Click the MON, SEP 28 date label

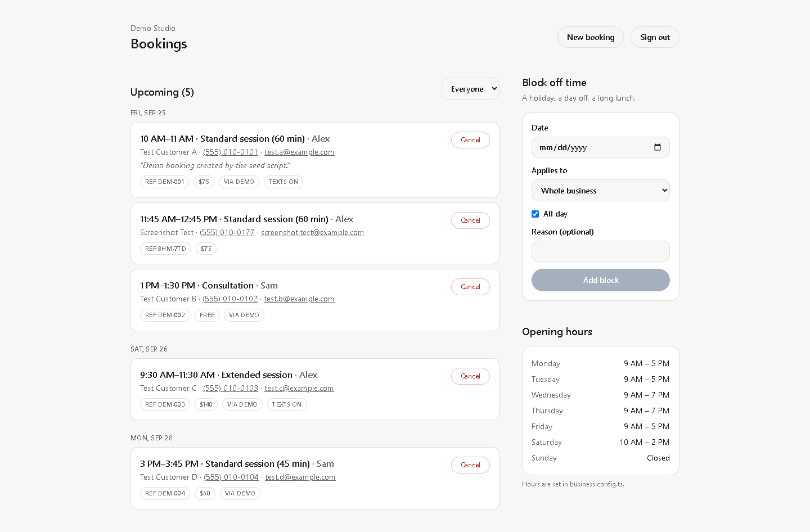point(151,438)
